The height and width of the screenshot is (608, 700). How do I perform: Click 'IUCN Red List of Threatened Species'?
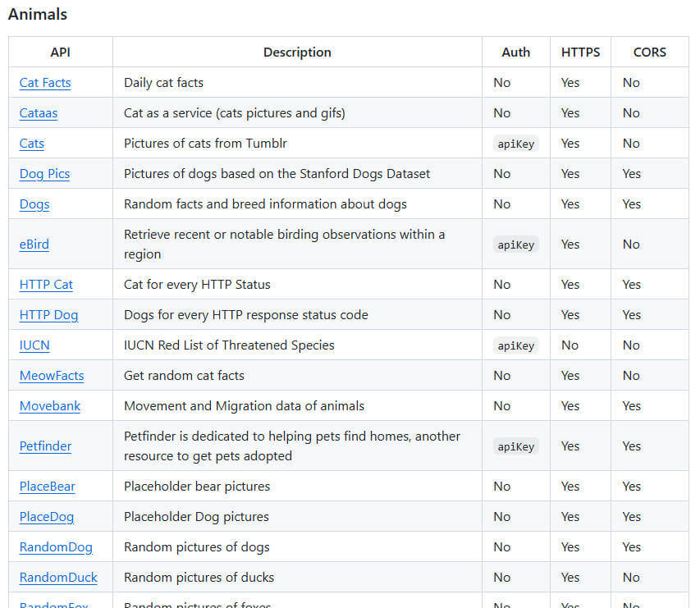229,345
